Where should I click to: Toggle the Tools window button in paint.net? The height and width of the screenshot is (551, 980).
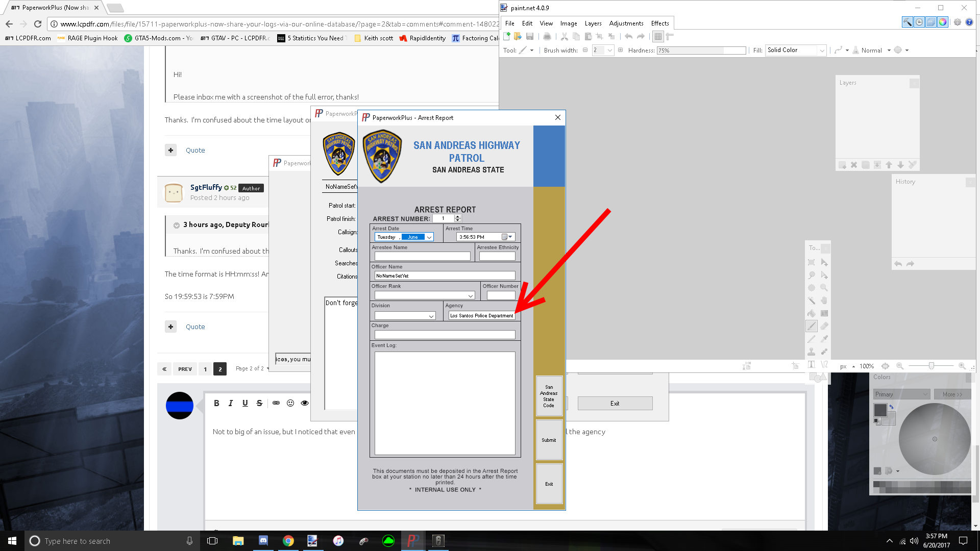point(908,22)
